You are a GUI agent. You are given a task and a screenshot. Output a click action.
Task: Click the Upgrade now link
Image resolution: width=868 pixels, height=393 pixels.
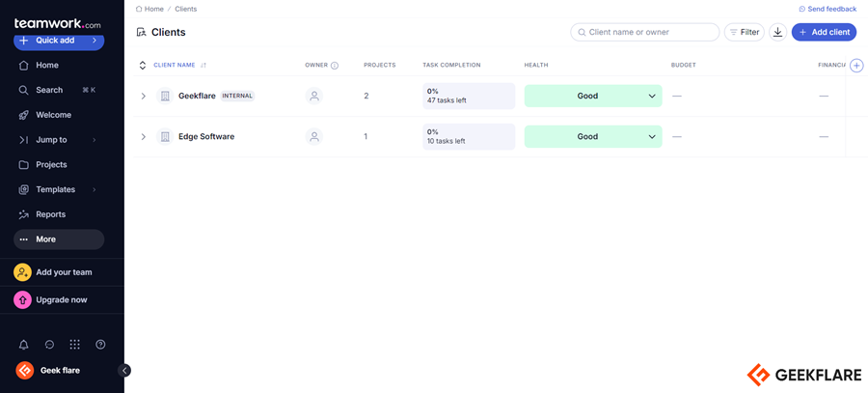coord(62,300)
